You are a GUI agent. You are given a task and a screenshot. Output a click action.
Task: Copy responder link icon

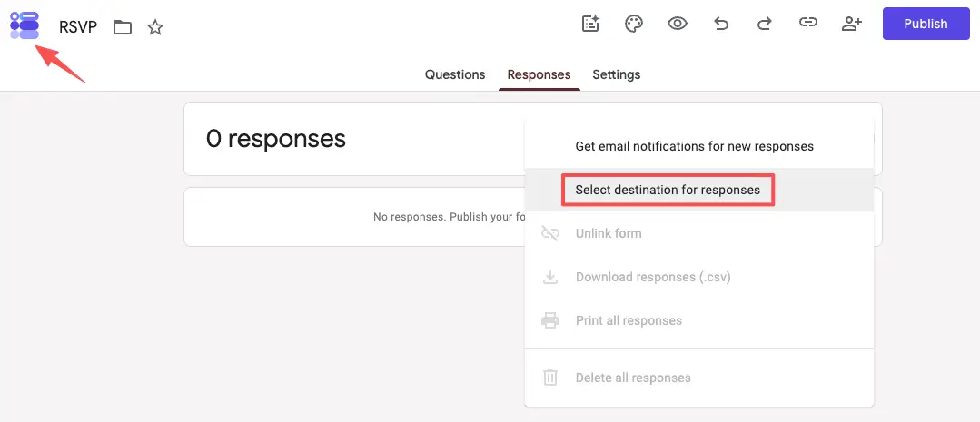click(808, 23)
